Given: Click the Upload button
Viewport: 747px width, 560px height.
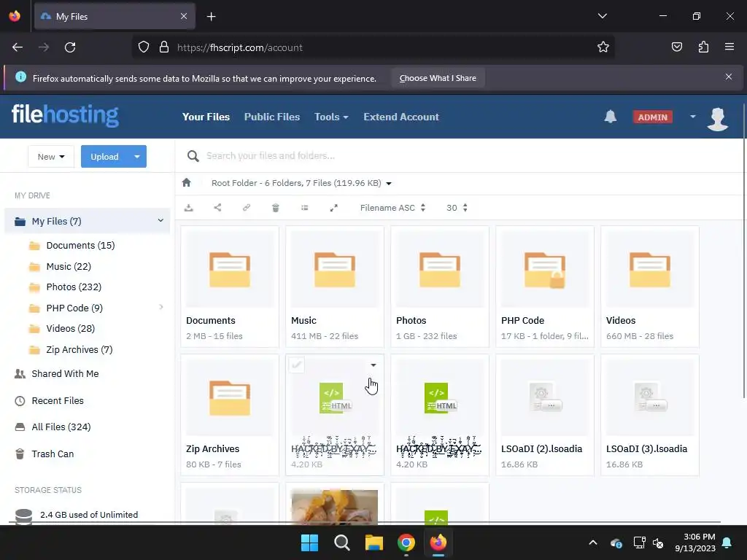Looking at the screenshot, I should (x=104, y=157).
